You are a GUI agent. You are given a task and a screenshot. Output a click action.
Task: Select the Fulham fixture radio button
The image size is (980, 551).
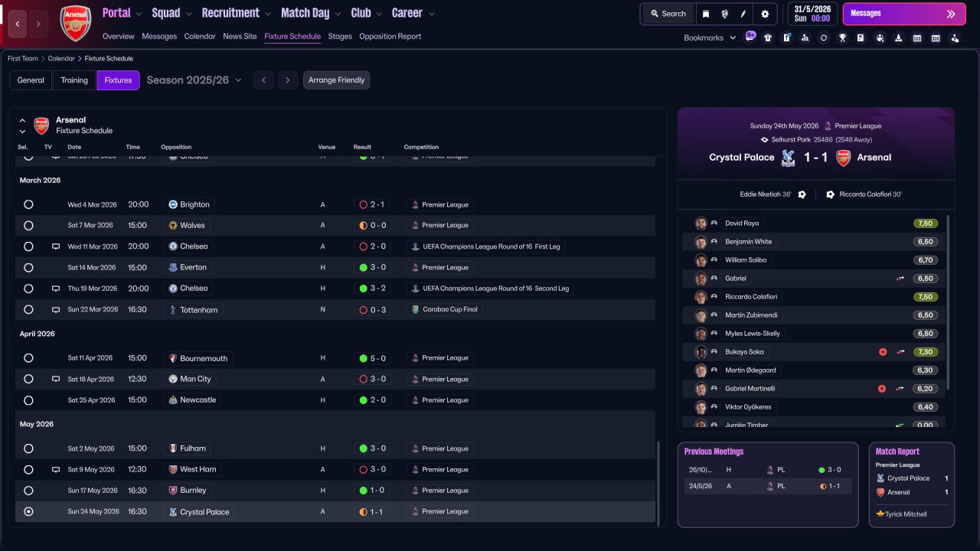pos(28,448)
